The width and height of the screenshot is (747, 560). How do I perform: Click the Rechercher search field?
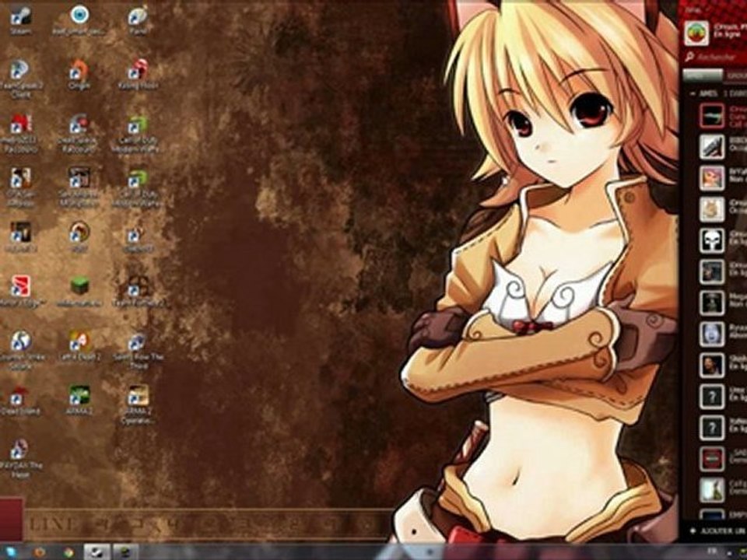pos(715,57)
